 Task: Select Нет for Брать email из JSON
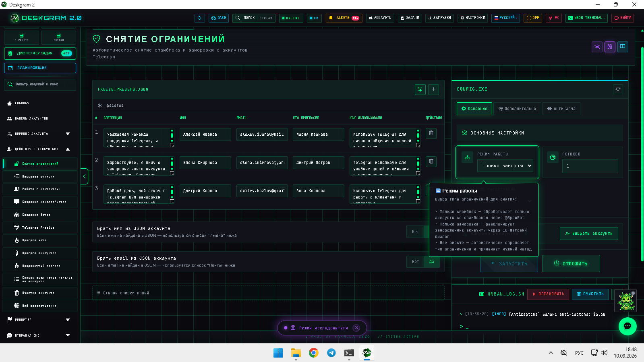(416, 262)
